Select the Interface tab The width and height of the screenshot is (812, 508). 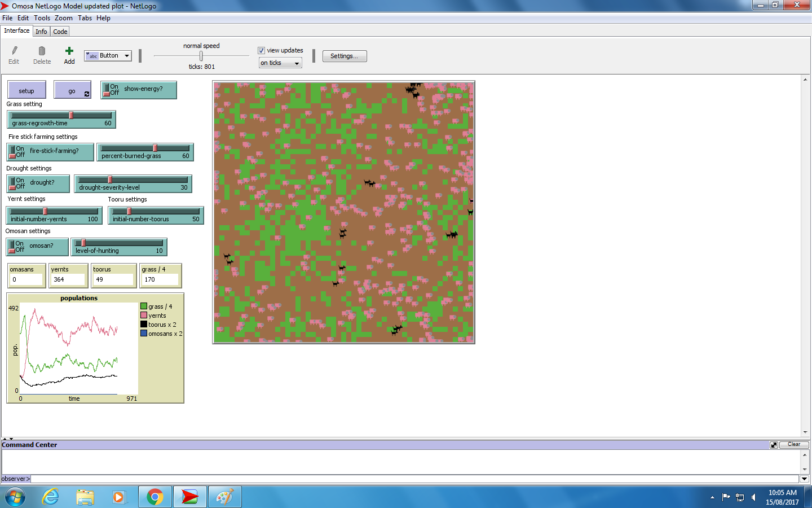click(x=17, y=30)
